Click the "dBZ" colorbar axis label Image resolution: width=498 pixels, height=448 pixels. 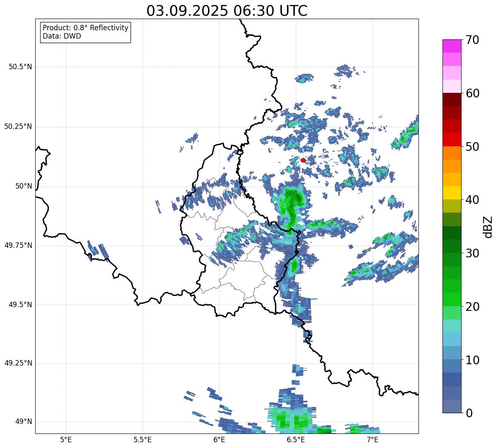[x=488, y=226]
